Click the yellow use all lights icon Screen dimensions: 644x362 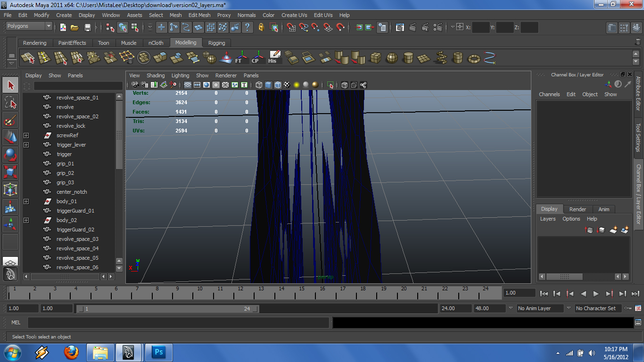(x=297, y=85)
